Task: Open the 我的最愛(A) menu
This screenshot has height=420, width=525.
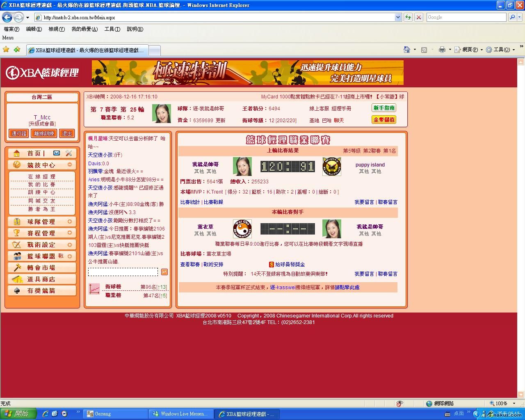Action: [x=84, y=29]
